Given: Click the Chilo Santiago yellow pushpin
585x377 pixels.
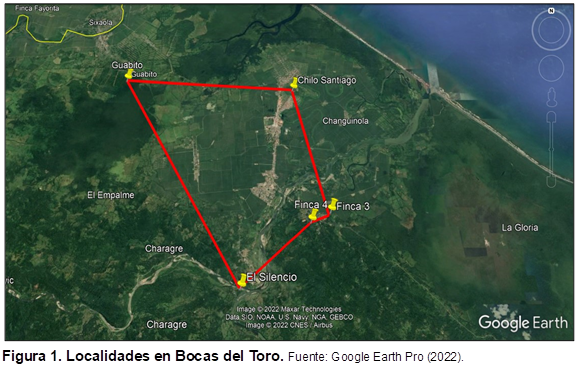Looking at the screenshot, I should 294,82.
